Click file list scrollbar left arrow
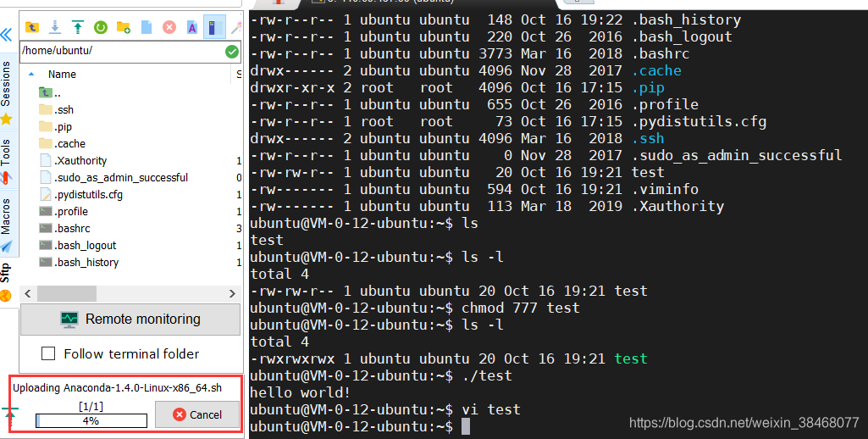 (x=28, y=293)
